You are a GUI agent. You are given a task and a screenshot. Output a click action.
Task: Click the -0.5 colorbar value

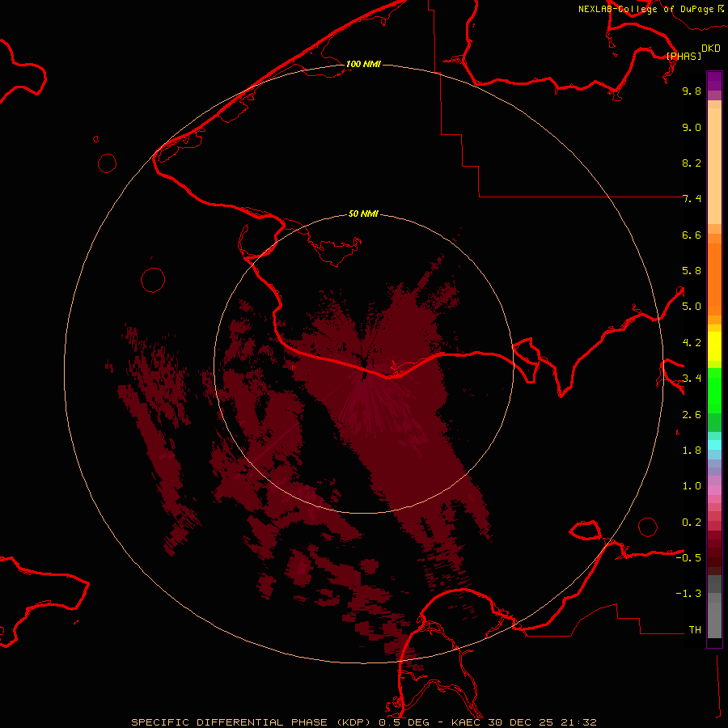(x=688, y=558)
